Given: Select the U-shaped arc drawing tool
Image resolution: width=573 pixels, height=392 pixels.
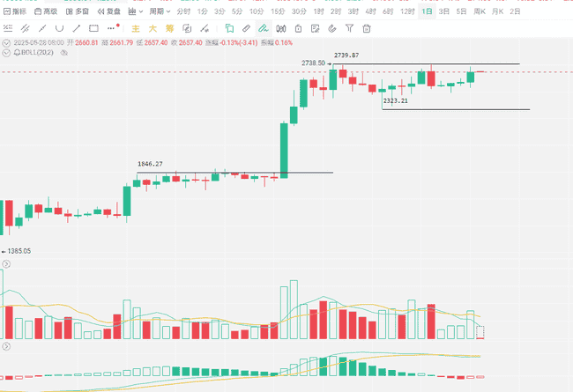Looking at the screenshot, I should [x=59, y=28].
